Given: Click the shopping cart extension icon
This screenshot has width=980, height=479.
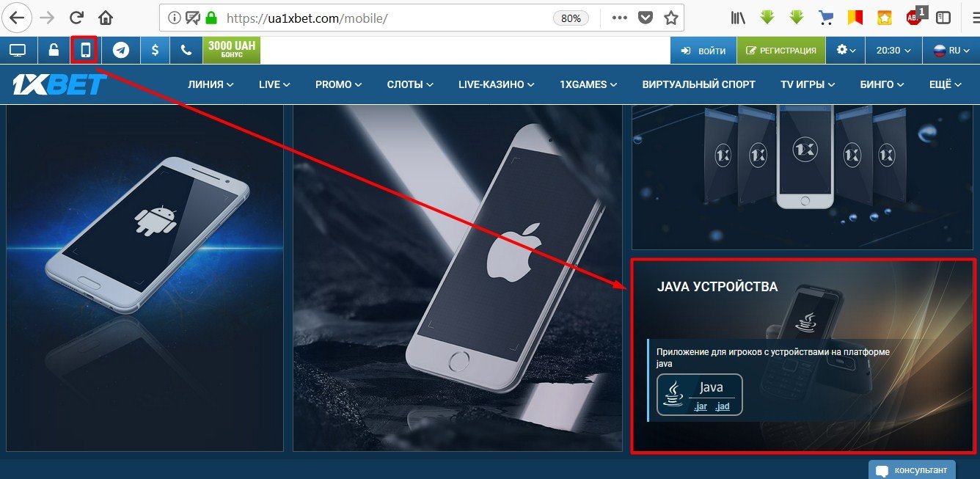Looking at the screenshot, I should pyautogui.click(x=826, y=17).
